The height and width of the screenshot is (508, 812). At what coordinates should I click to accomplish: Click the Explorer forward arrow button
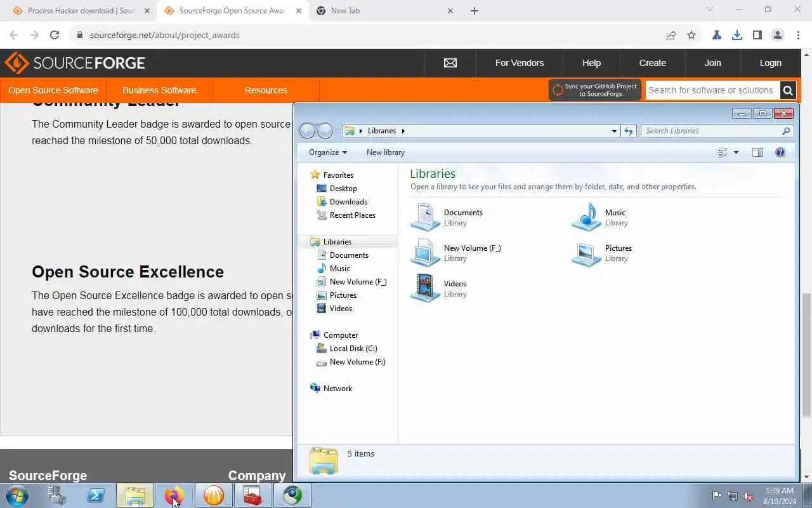click(325, 131)
